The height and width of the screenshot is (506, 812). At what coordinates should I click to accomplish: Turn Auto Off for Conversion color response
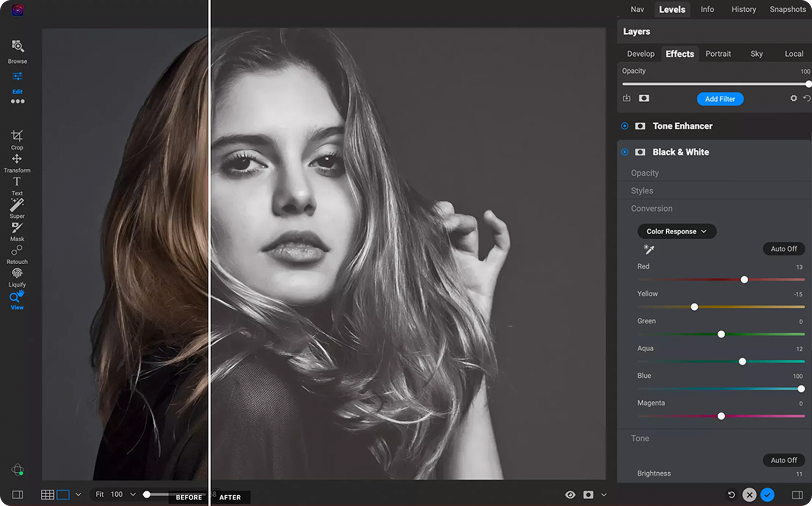tap(783, 249)
